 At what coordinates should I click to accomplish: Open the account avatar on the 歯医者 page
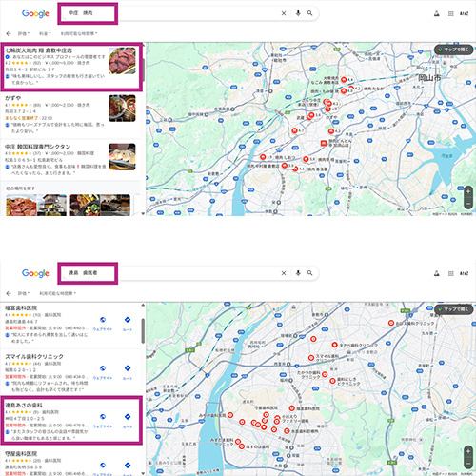tap(464, 273)
